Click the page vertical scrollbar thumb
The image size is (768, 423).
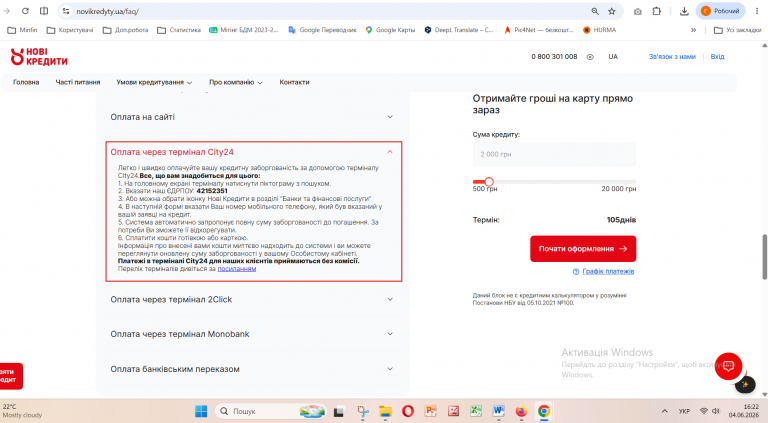764,257
